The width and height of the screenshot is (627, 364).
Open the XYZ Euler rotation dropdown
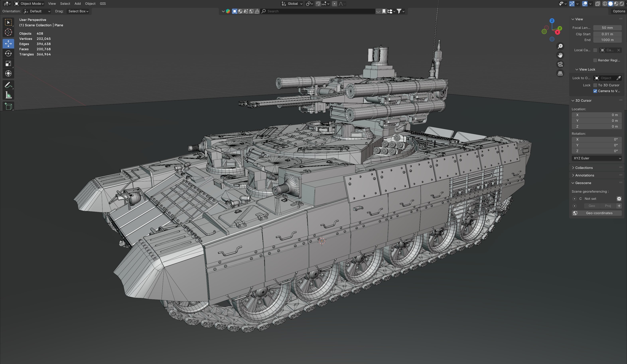pos(596,158)
